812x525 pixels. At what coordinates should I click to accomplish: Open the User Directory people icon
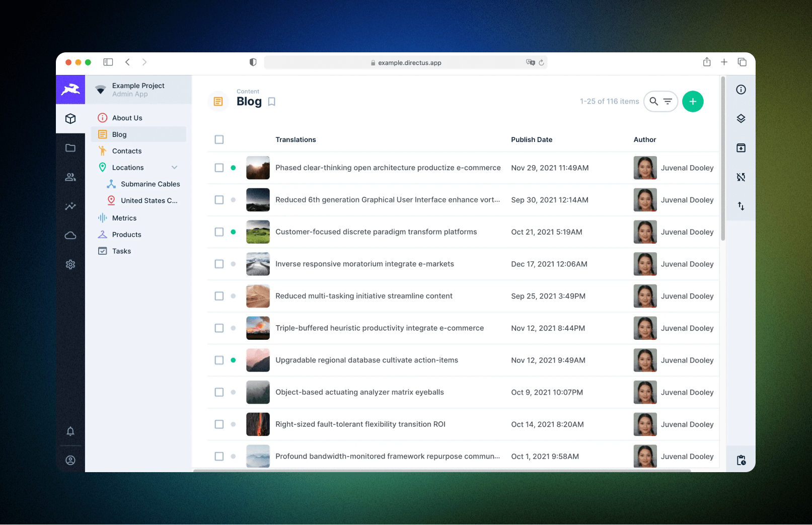click(x=70, y=177)
